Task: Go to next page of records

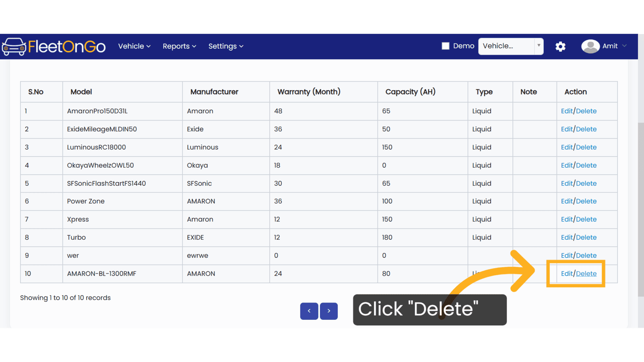Action: 329,311
